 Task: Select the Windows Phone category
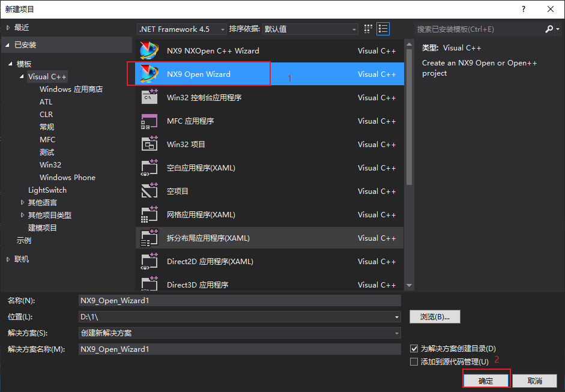click(x=67, y=177)
